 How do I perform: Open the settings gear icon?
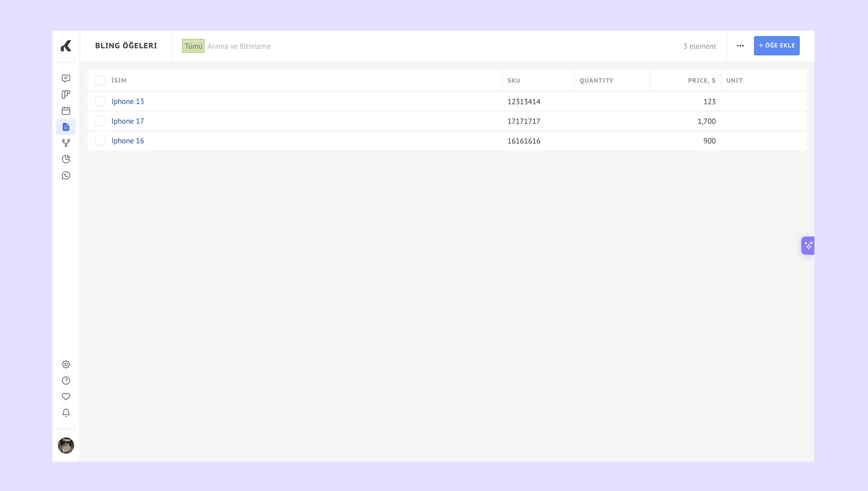tap(66, 364)
